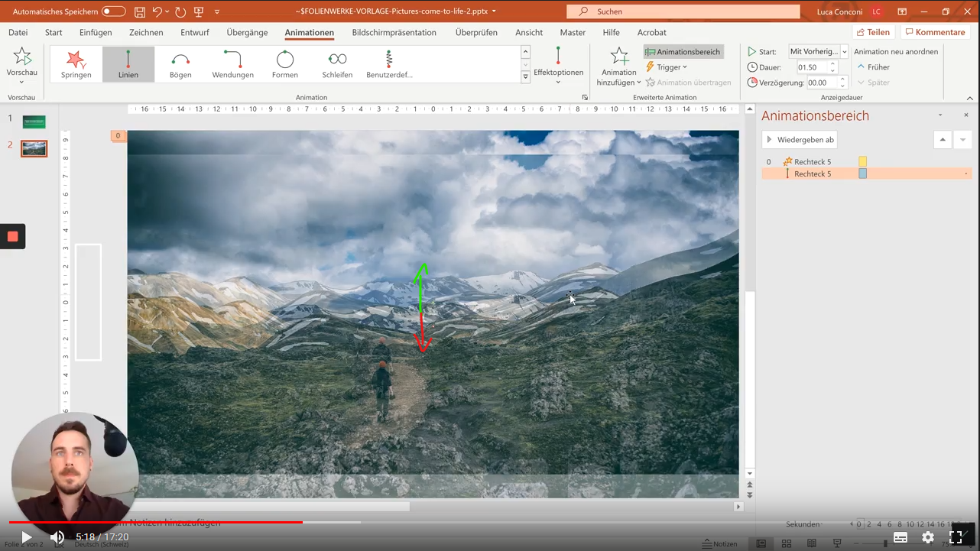The width and height of the screenshot is (980, 551).
Task: Increase the Dauer value
Action: [x=833, y=64]
